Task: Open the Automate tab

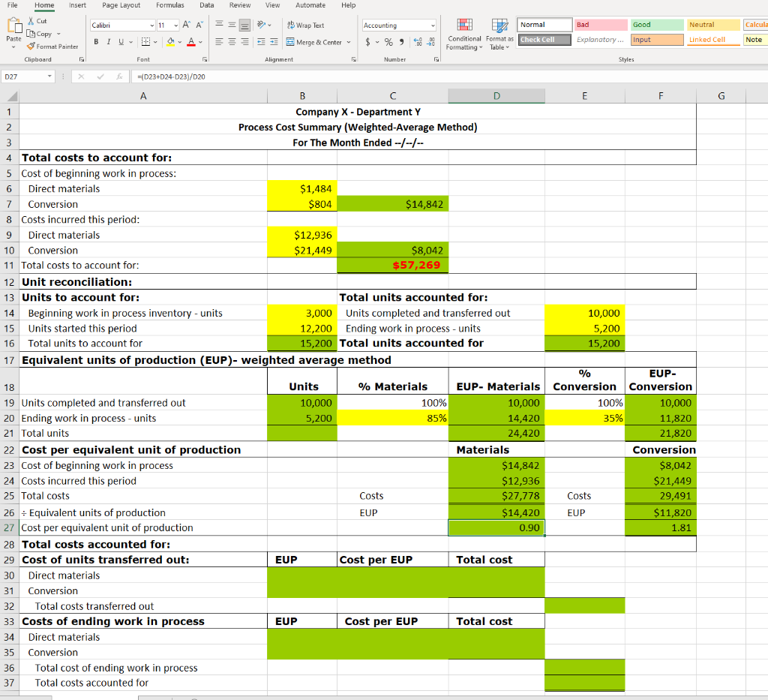Action: pyautogui.click(x=310, y=5)
